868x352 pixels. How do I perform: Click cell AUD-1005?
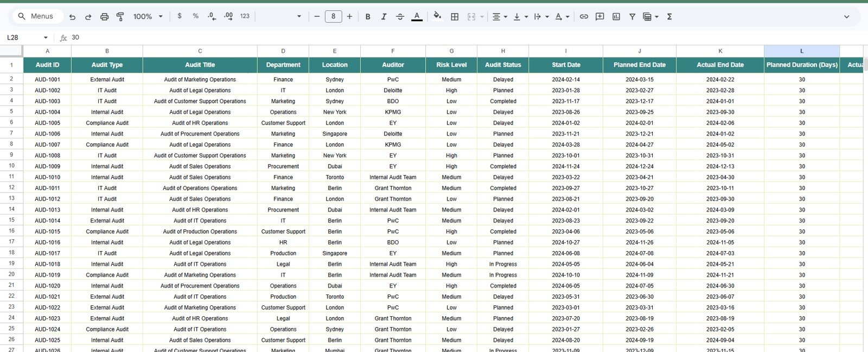tap(47, 123)
